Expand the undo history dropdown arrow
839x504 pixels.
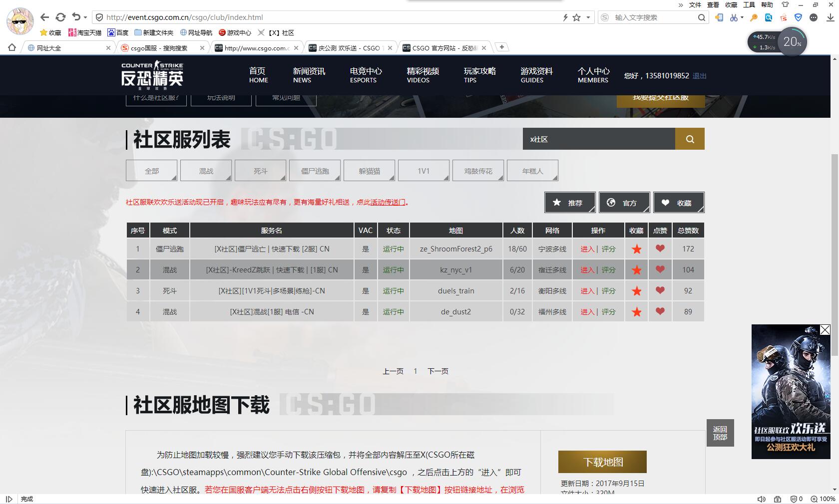coord(85,17)
